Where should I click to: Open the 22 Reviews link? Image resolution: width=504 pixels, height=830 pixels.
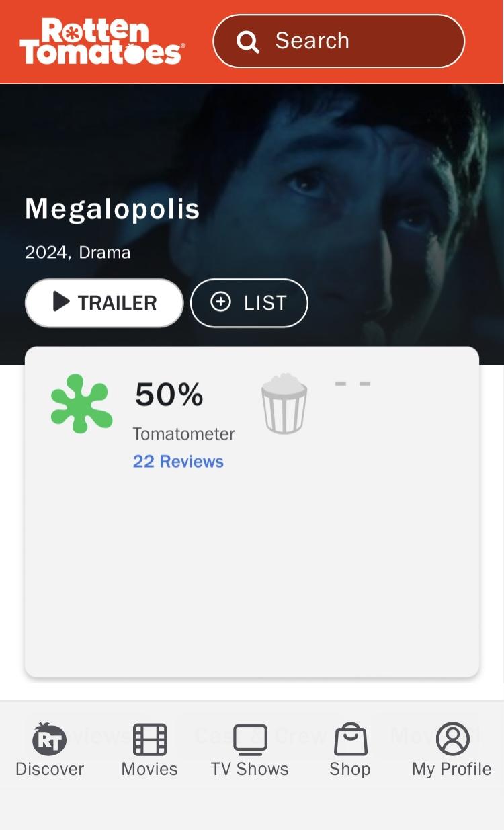click(178, 462)
